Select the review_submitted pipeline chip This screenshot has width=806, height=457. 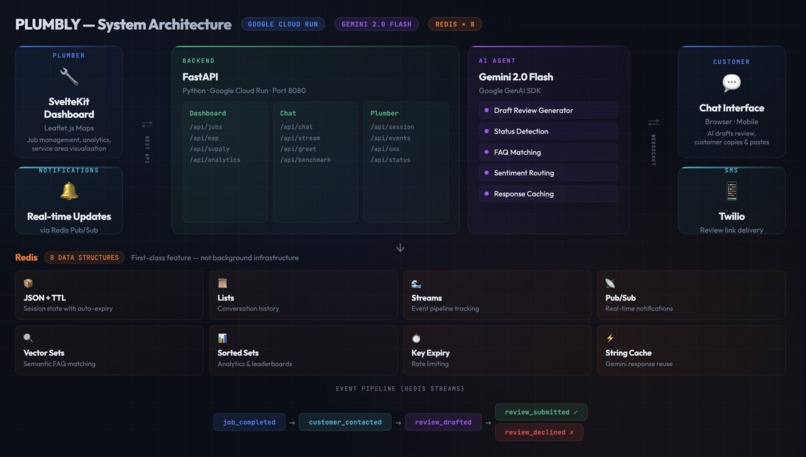[x=541, y=412]
